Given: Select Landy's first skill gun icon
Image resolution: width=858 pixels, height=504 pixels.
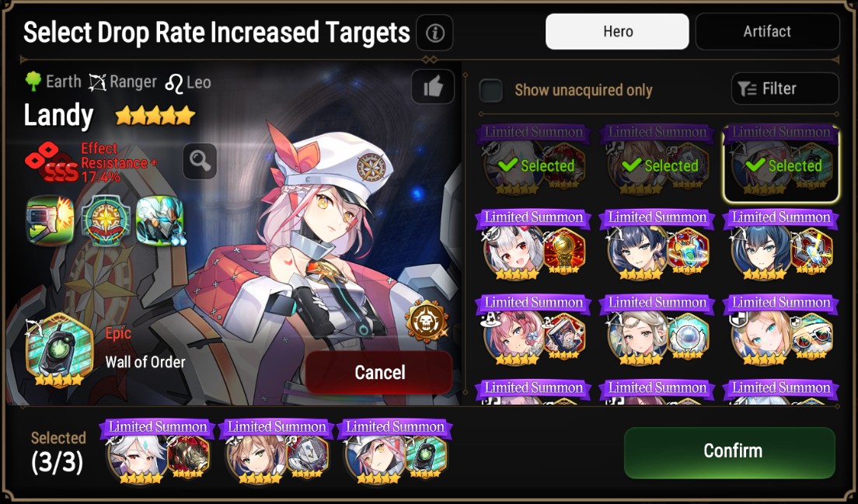Looking at the screenshot, I should tap(51, 221).
